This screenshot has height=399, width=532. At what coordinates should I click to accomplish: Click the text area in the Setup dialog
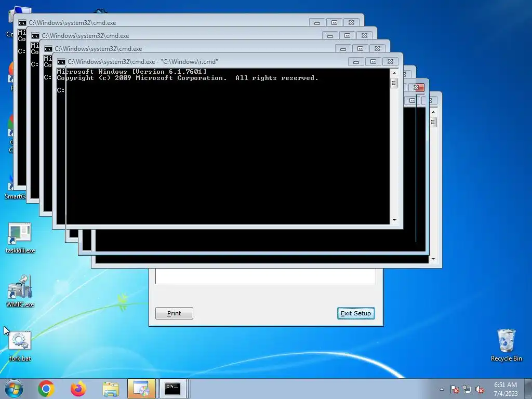(265, 276)
